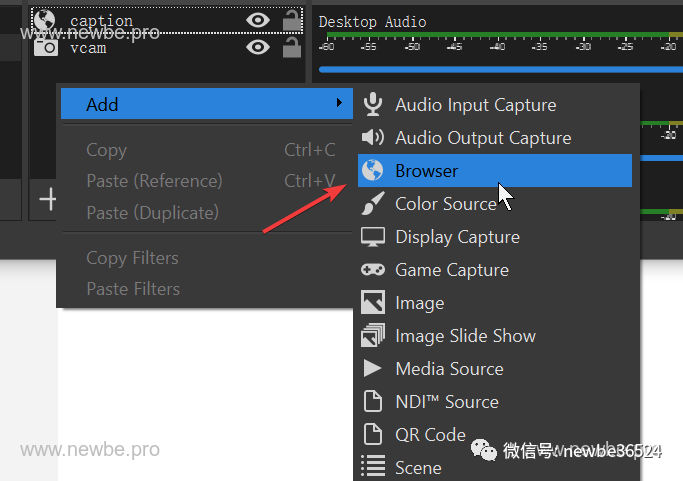Viewport: 683px width, 481px height.
Task: Choose Paste Filters from context menu
Action: click(207, 289)
